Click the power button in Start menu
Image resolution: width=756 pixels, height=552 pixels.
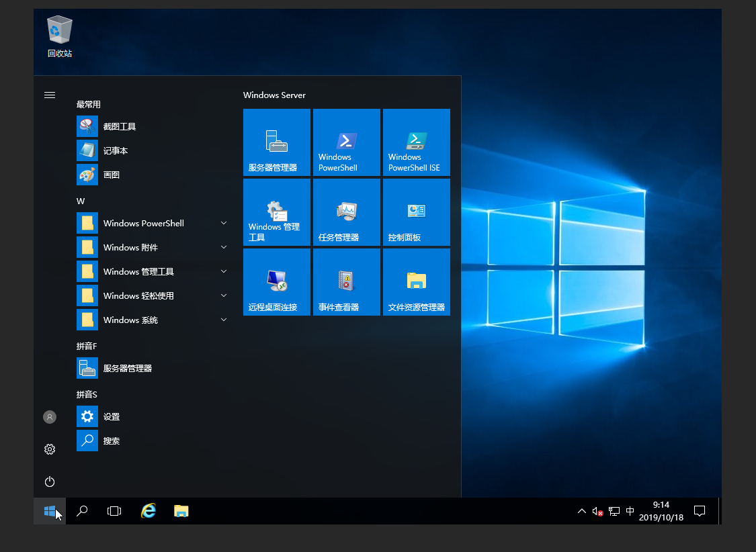[49, 481]
